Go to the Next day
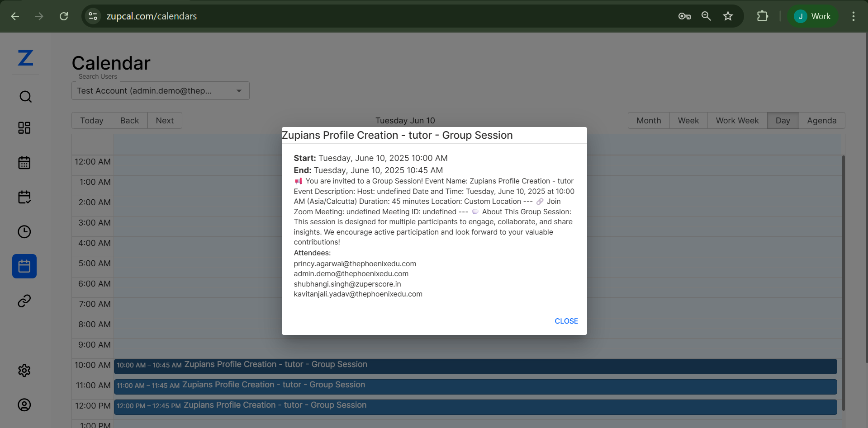868x428 pixels. pyautogui.click(x=165, y=121)
